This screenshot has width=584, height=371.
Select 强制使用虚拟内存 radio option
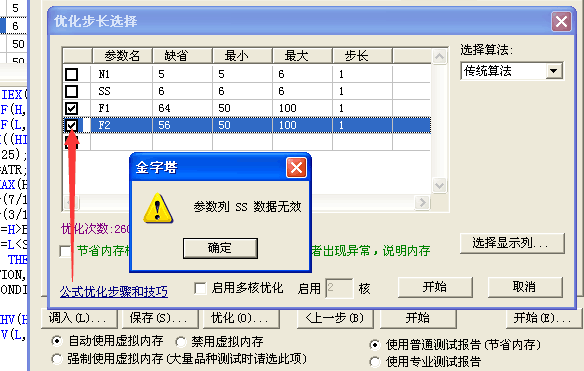(57, 359)
